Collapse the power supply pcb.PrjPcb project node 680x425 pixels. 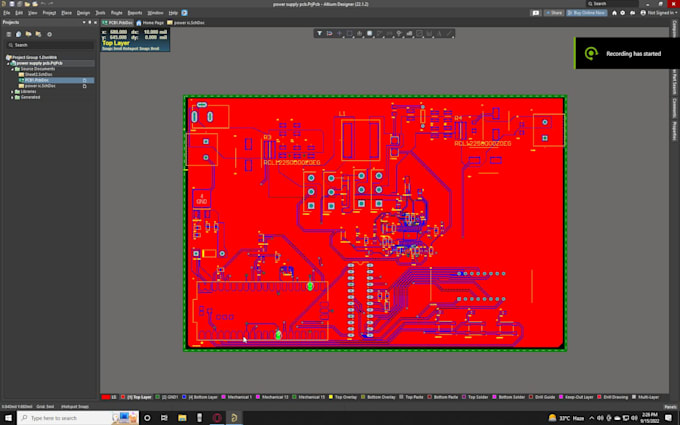(x=8, y=63)
